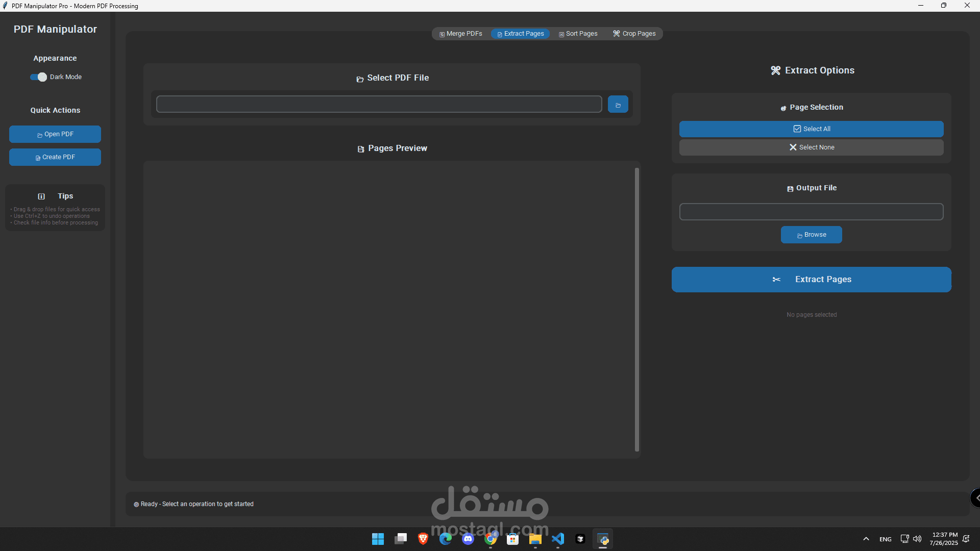Click the folder browse icon beside PDF path
980x551 pixels.
[618, 105]
